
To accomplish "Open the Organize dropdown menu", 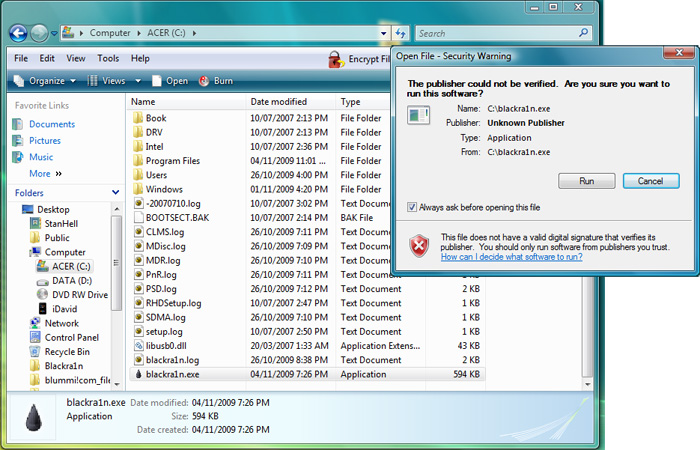I will (x=45, y=81).
